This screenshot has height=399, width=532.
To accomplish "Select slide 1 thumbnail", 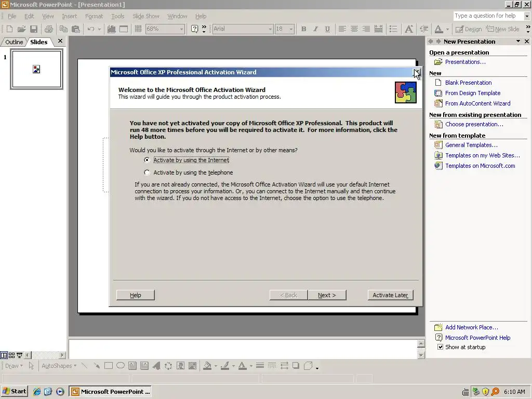I will [37, 69].
